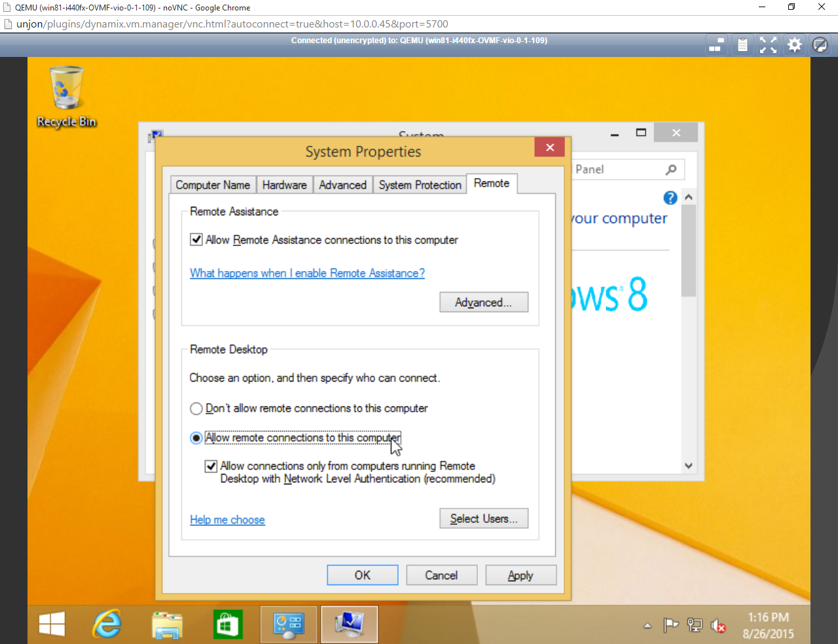The height and width of the screenshot is (644, 838).
Task: Launch Internet Explorer from the taskbar
Action: click(107, 624)
